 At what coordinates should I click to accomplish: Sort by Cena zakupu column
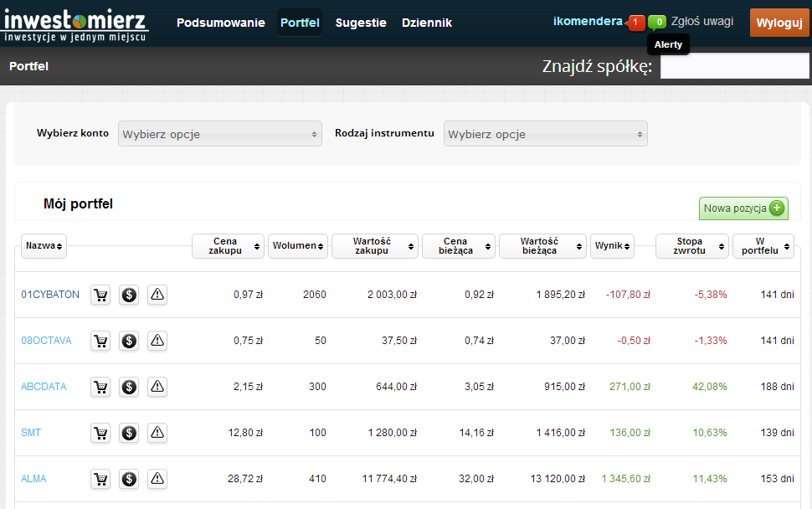click(x=228, y=246)
